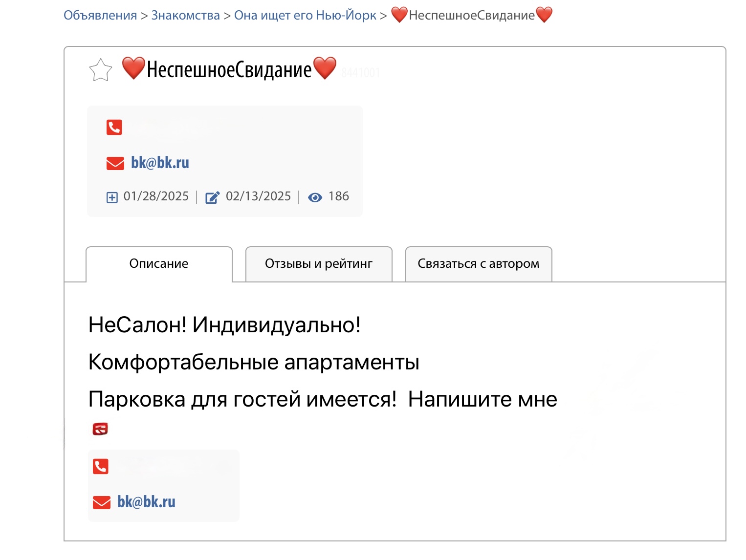Viewport: 746px width, 560px height.
Task: Open the Связаться с автором tab
Action: (479, 264)
